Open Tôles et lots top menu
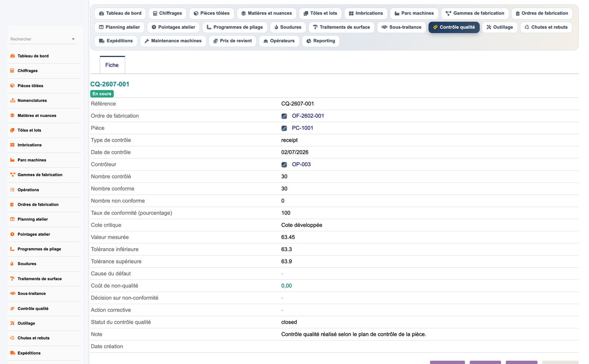The width and height of the screenshot is (589, 364). click(320, 13)
